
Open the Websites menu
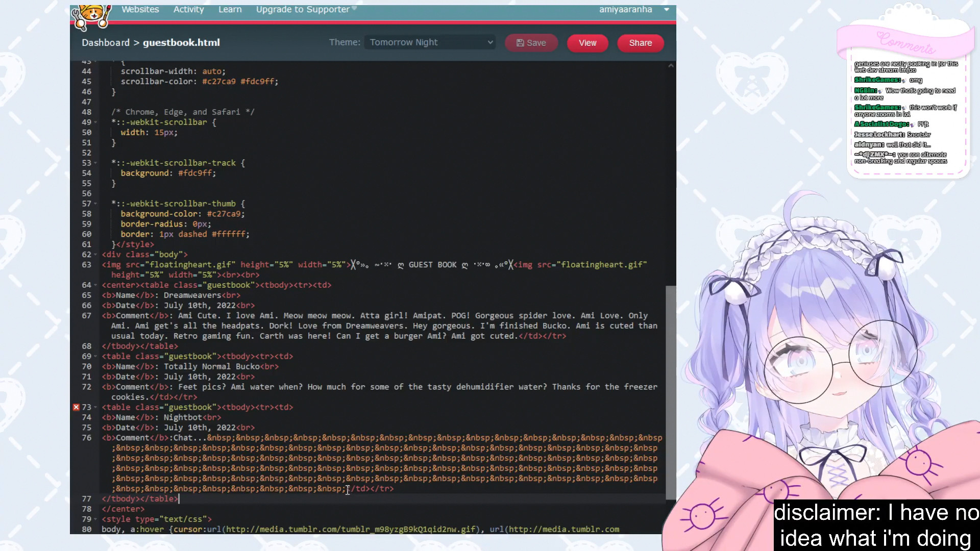140,10
